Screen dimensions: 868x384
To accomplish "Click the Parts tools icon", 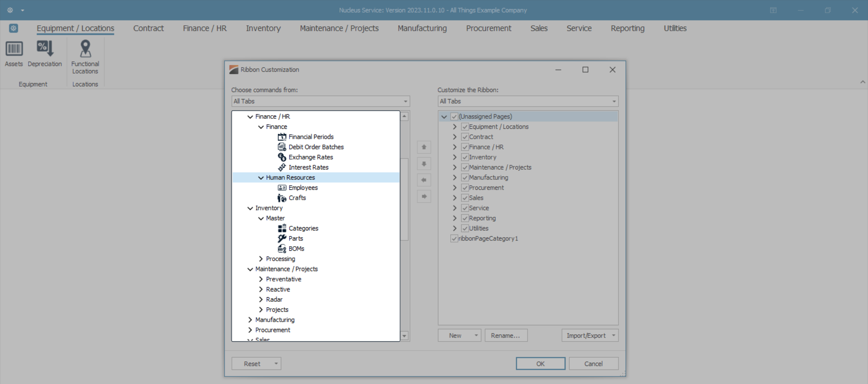I will coord(282,239).
